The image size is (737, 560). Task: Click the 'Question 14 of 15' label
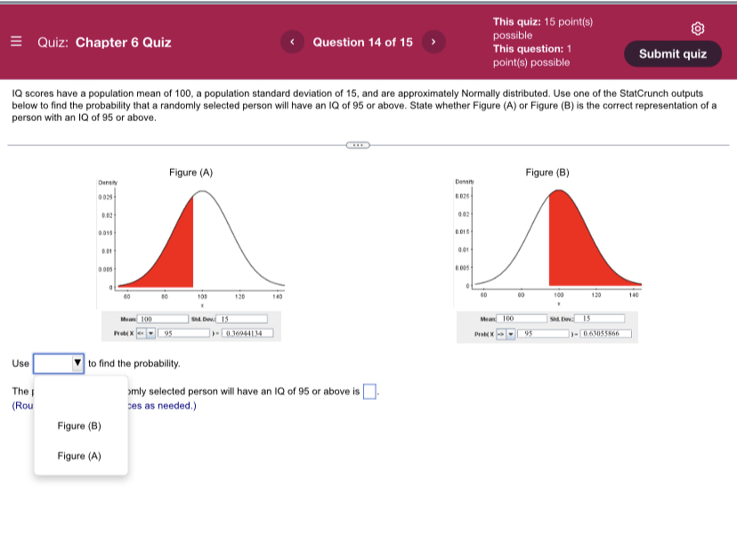363,42
